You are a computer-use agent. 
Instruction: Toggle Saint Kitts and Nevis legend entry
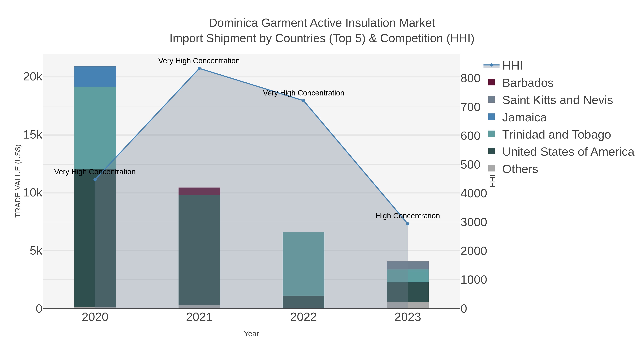point(550,100)
